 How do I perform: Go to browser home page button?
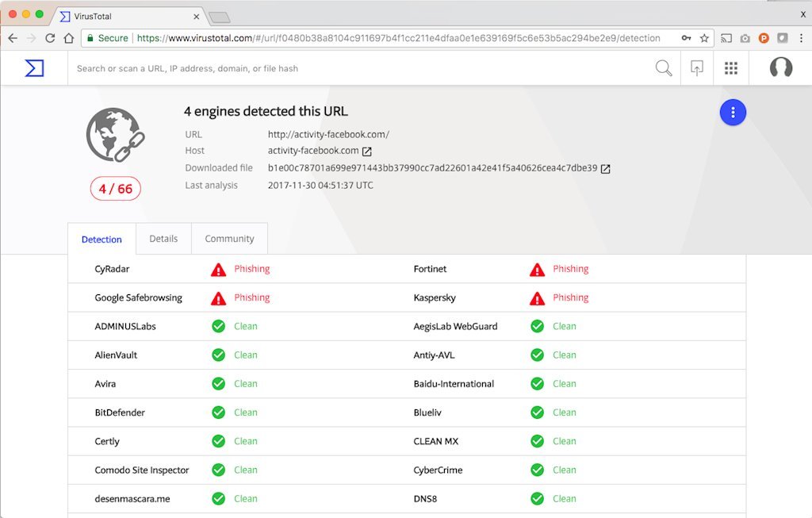pyautogui.click(x=69, y=38)
